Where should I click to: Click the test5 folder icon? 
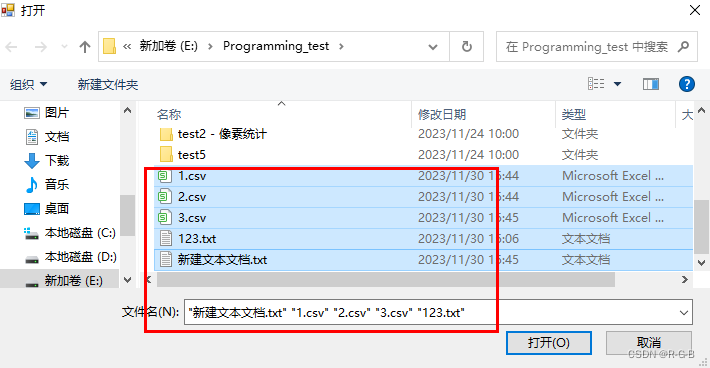(x=166, y=154)
